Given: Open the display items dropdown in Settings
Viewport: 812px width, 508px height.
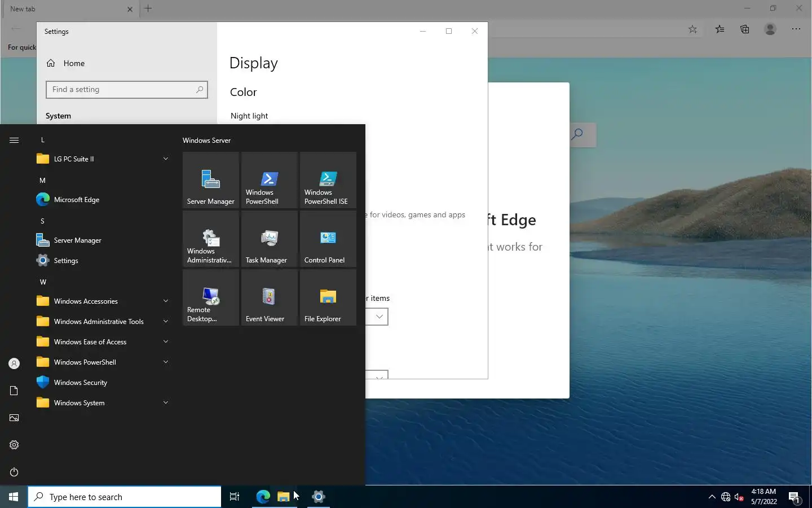Looking at the screenshot, I should 377,317.
